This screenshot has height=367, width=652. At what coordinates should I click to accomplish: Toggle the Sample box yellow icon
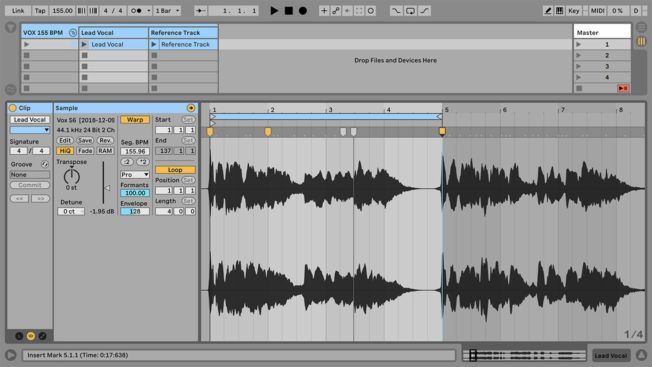(x=31, y=336)
